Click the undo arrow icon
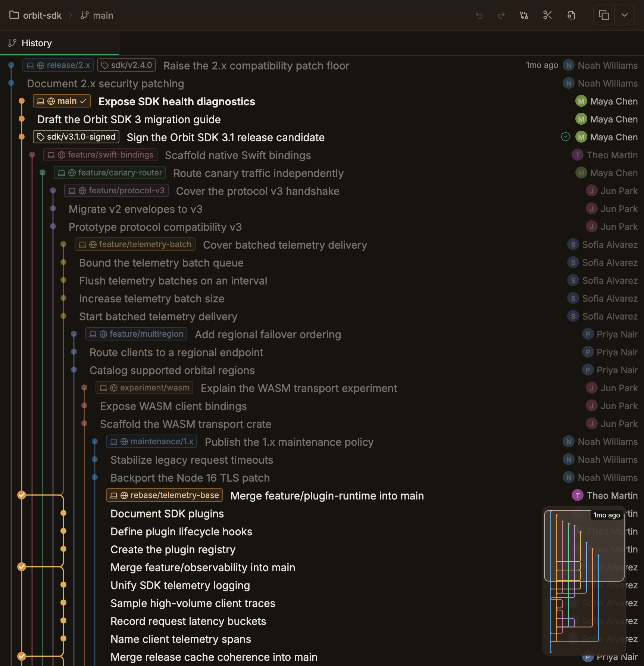 (x=479, y=15)
